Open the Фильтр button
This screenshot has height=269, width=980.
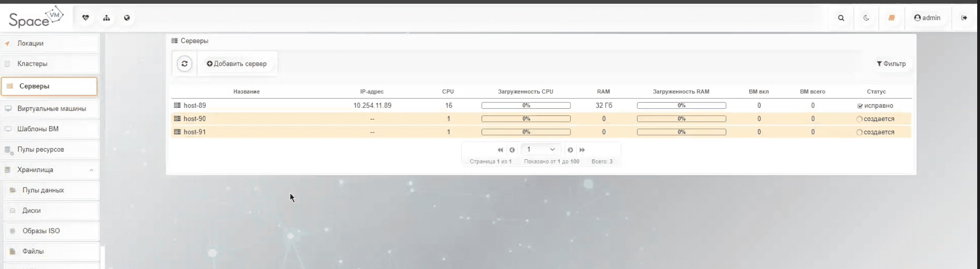(x=891, y=64)
